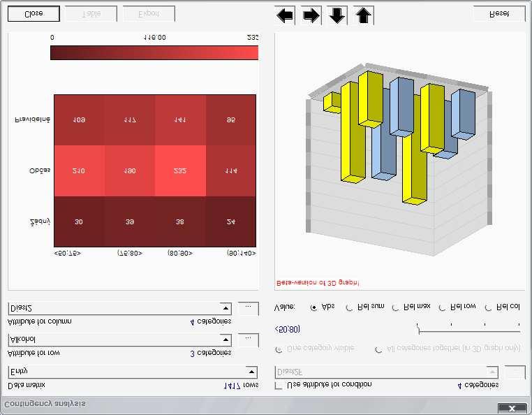Click the (90;140> column label

[242, 254]
